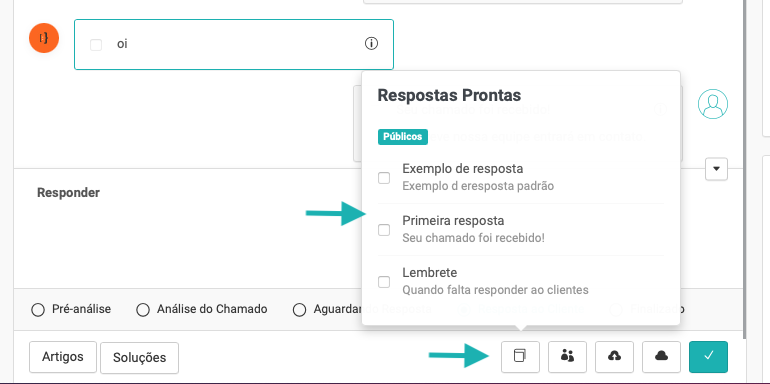This screenshot has height=384, width=770.
Task: Tick the checkbox beside 'oi' message
Action: coord(96,45)
